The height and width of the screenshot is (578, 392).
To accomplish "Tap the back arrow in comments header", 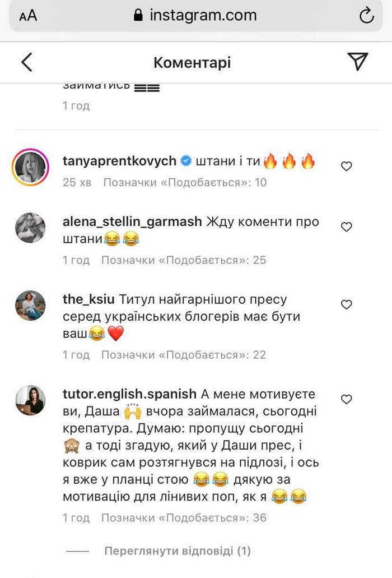I will coord(26,62).
